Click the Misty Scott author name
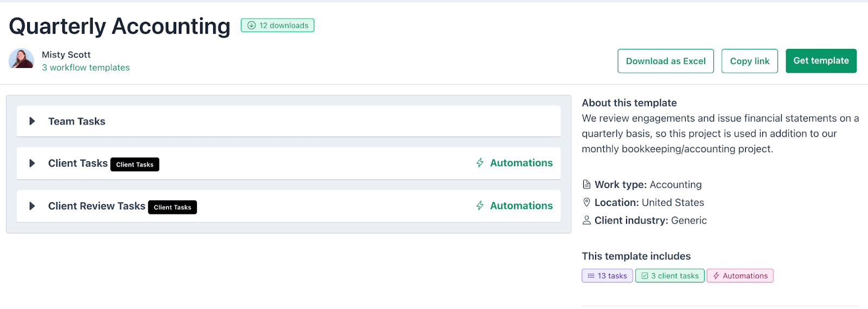The height and width of the screenshot is (309, 868). [x=66, y=55]
